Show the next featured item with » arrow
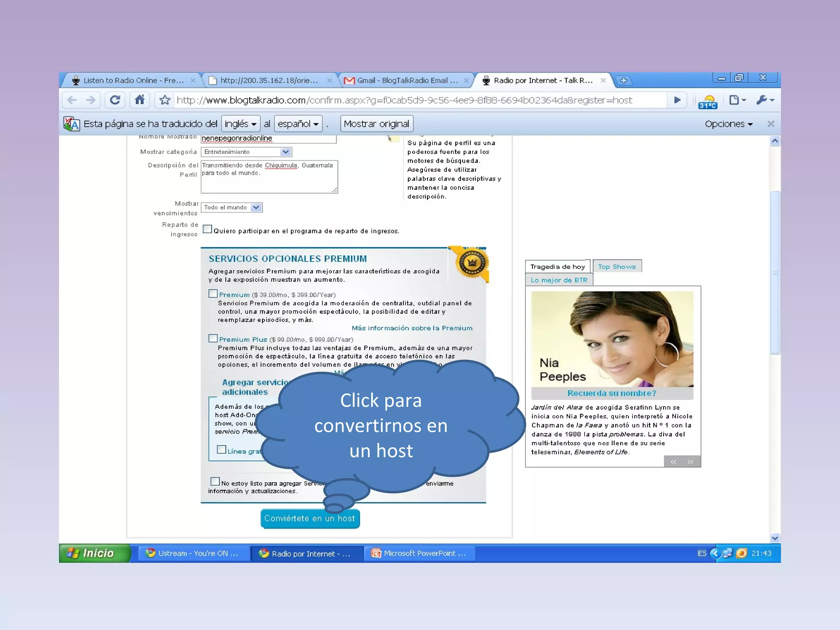 point(690,462)
